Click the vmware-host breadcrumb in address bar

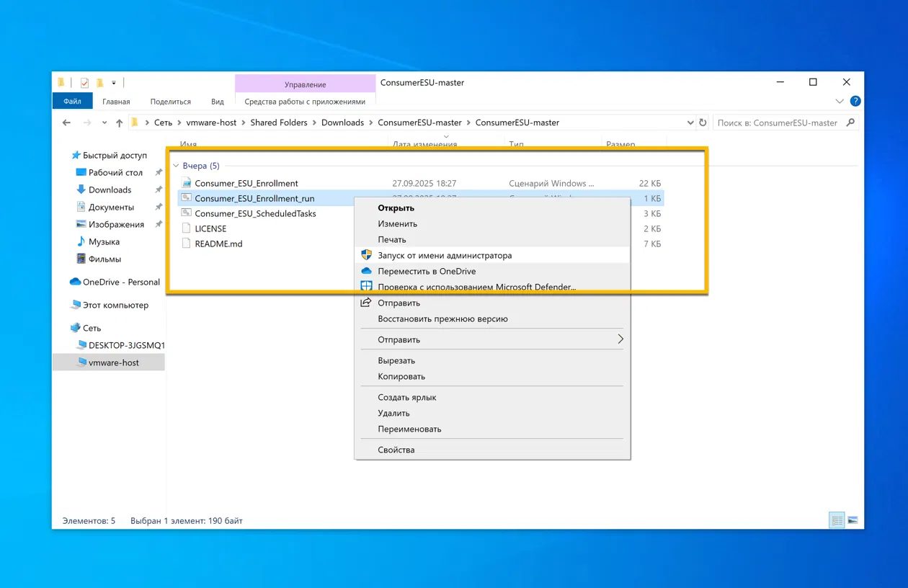(x=211, y=122)
